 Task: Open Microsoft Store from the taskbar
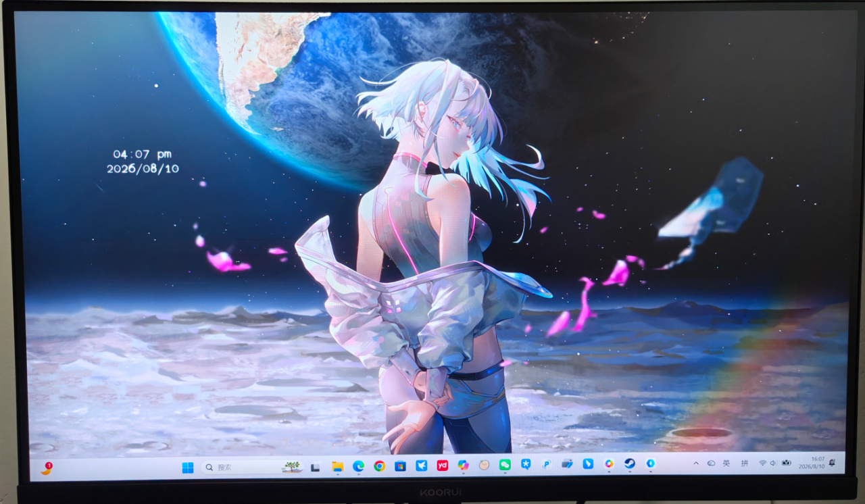tap(400, 466)
